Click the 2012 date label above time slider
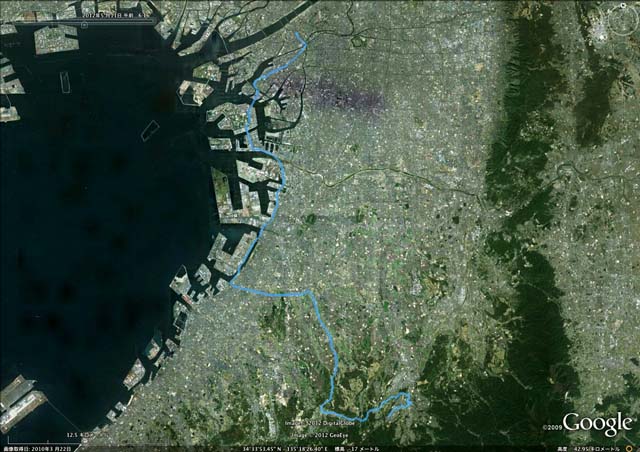 (116, 16)
